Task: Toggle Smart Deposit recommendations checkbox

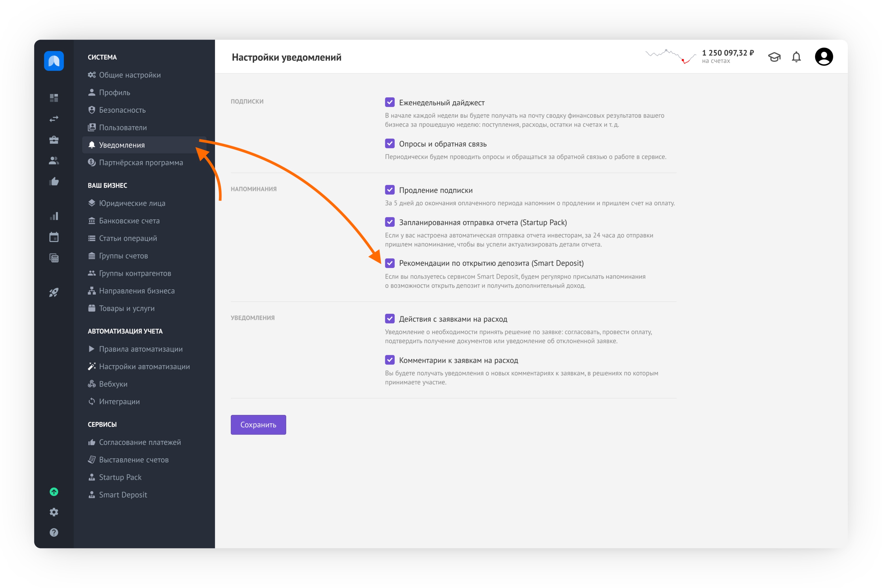Action: [390, 263]
